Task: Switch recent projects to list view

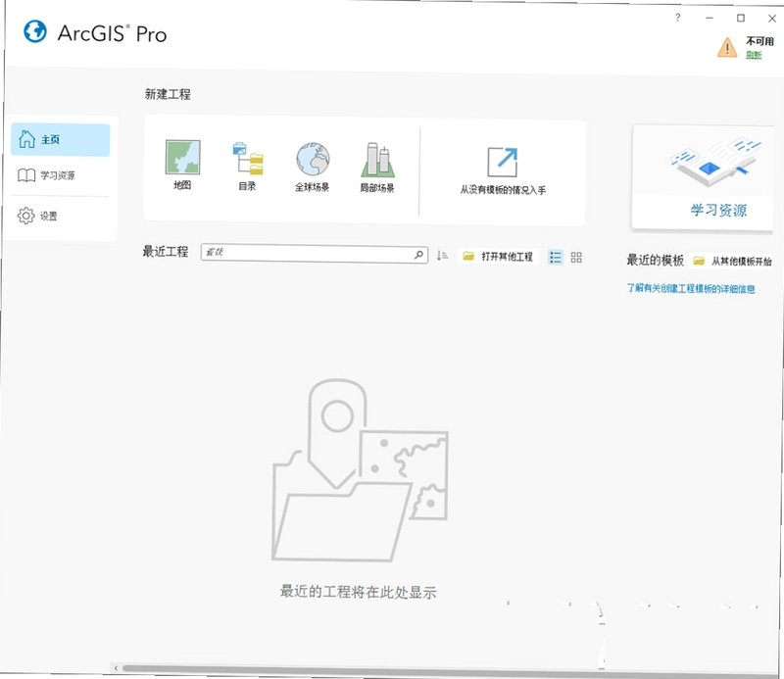Action: pyautogui.click(x=556, y=257)
